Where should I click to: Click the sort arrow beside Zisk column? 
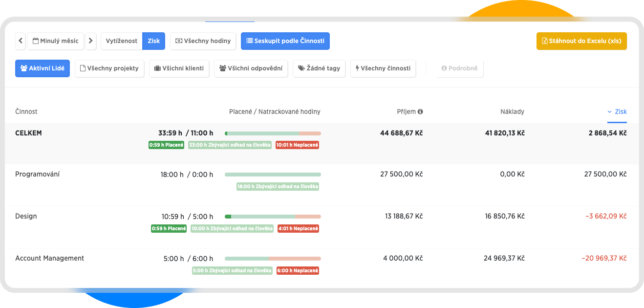coord(610,112)
